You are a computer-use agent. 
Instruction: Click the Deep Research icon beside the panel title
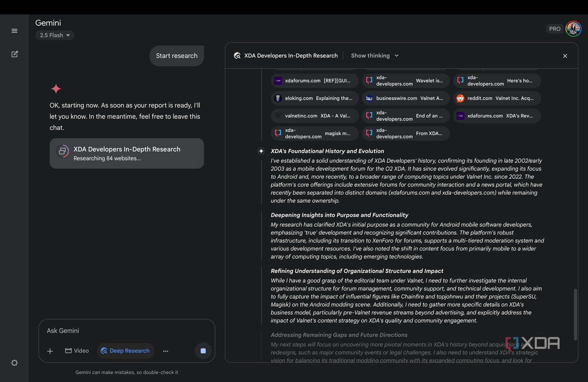pos(237,56)
